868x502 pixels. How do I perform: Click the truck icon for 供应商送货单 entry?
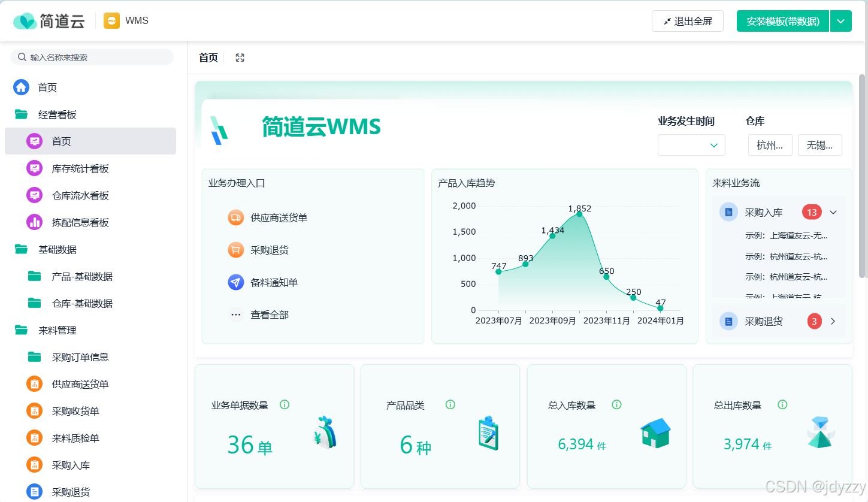pos(236,217)
